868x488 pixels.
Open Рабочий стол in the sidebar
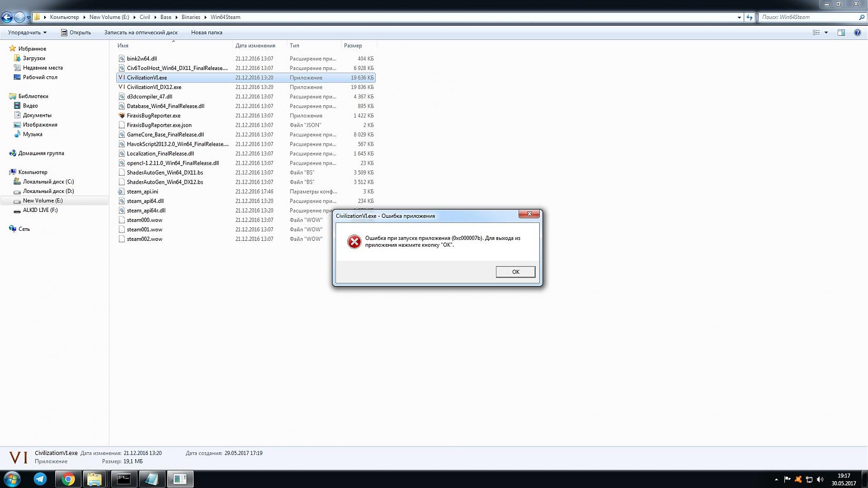40,77
